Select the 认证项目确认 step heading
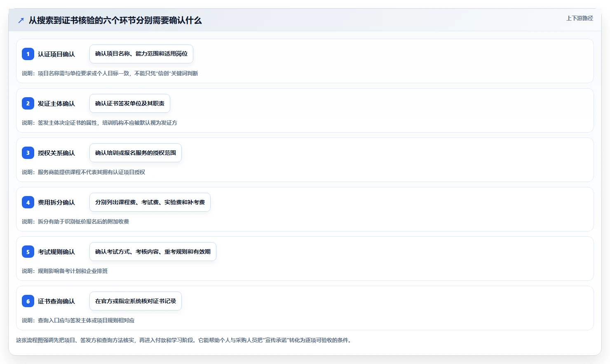610x364 pixels. pos(56,54)
